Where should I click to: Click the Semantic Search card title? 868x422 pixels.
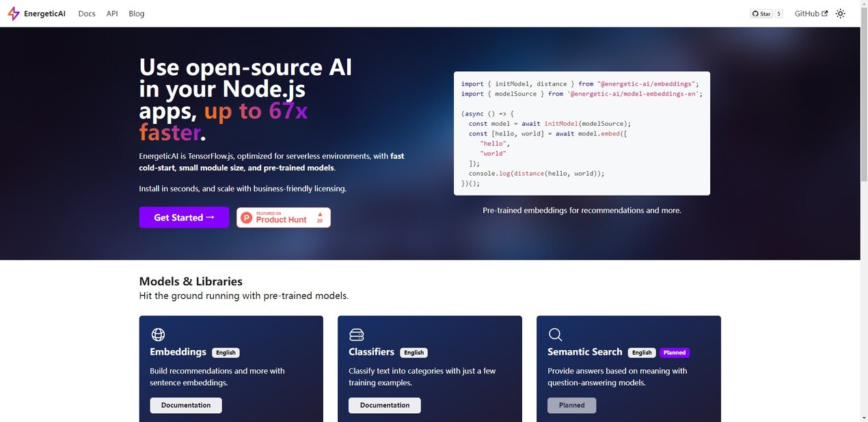[585, 352]
